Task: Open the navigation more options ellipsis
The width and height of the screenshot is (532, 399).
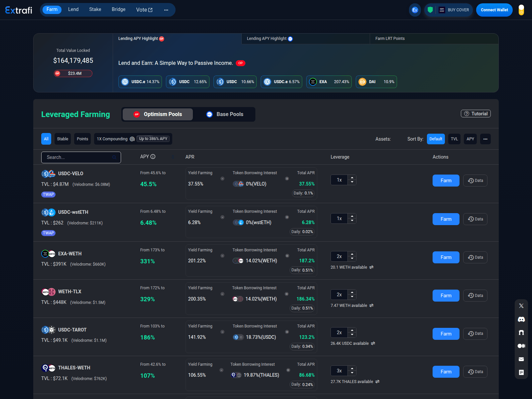Action: pos(166,10)
